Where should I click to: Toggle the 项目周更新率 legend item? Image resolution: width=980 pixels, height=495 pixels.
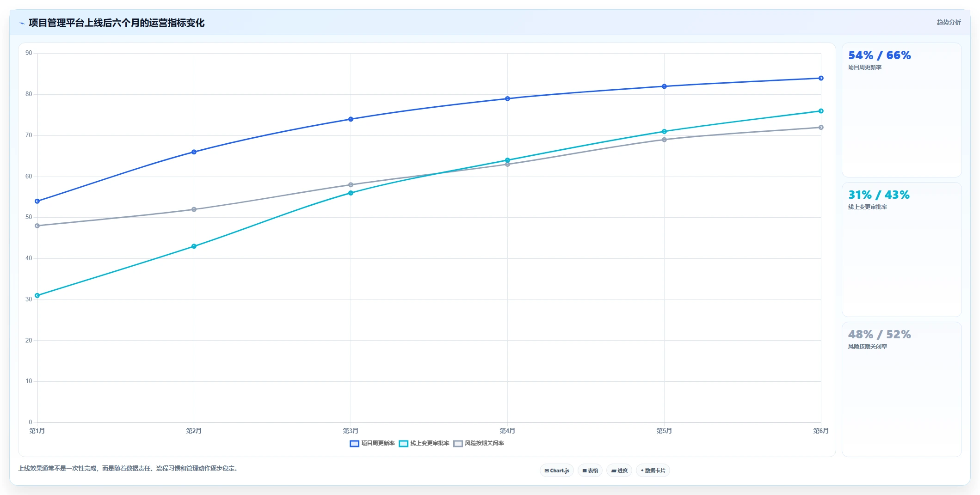click(372, 443)
